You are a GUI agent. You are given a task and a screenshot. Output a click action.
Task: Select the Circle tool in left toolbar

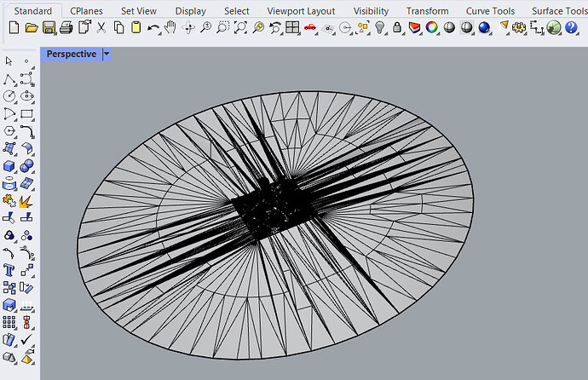10,97
